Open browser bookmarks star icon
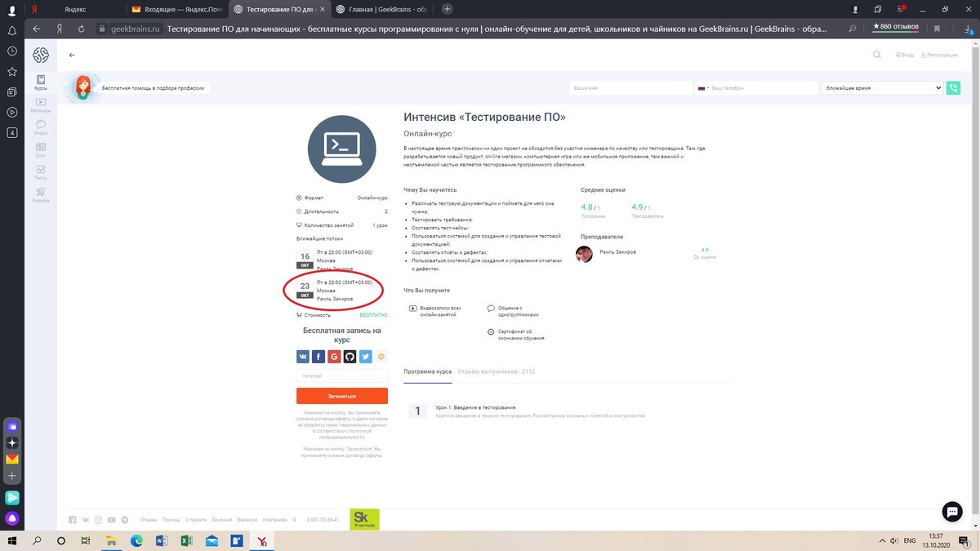980x551 pixels. [12, 71]
